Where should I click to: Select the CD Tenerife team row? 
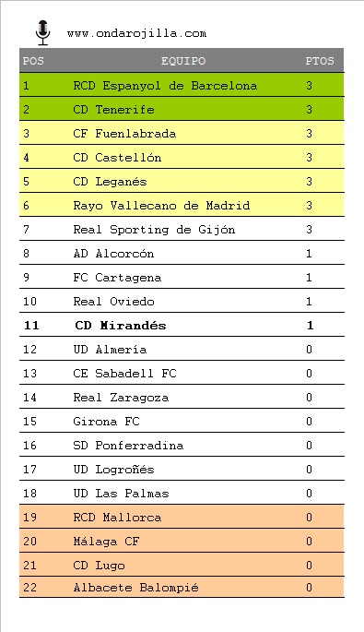(x=182, y=109)
